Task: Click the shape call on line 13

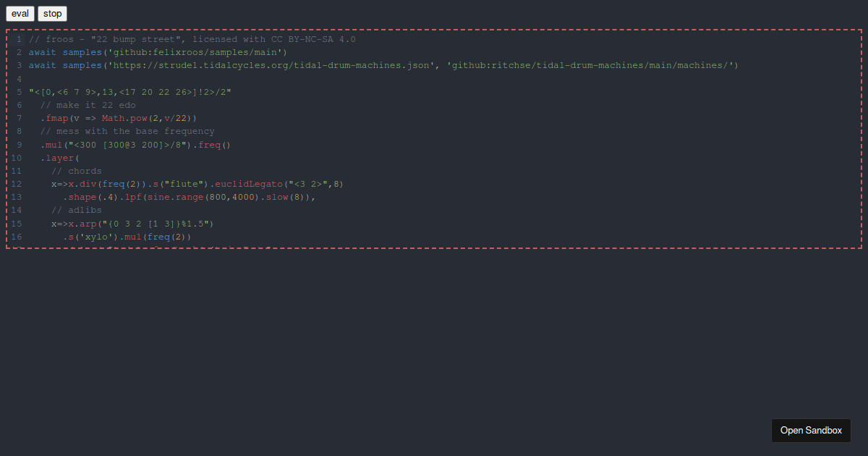Action: pyautogui.click(x=82, y=196)
